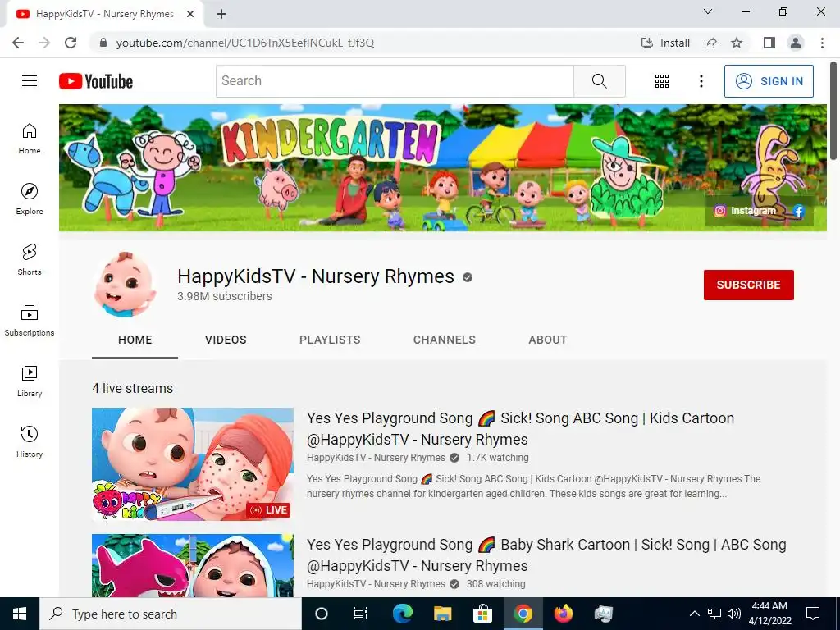
Task: Open Shorts in the sidebar
Action: (30, 259)
